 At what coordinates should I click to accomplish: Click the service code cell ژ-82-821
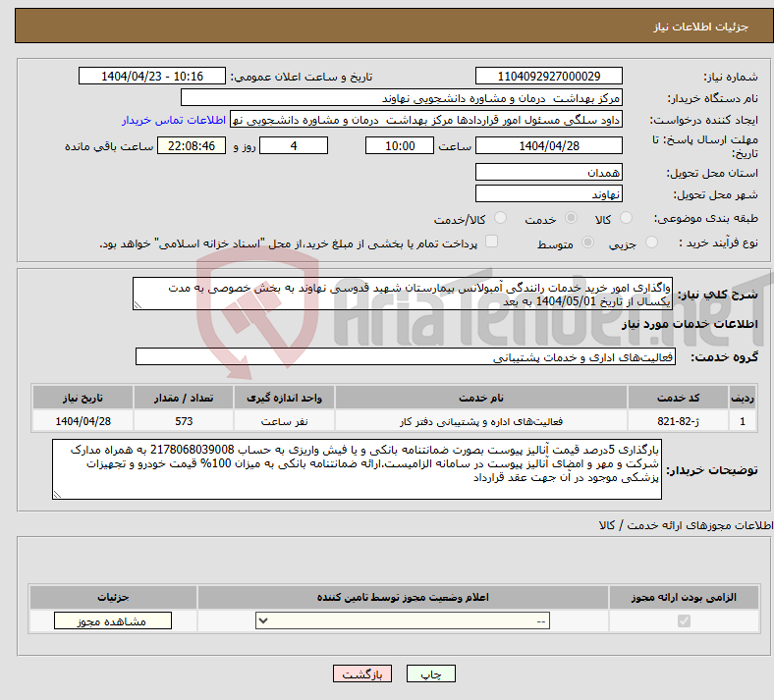pos(679,421)
